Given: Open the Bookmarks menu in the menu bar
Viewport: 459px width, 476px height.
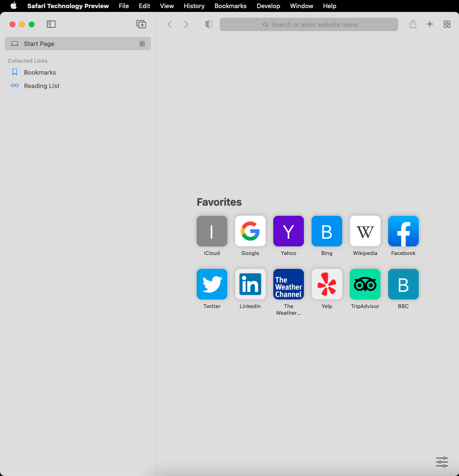Looking at the screenshot, I should 231,6.
